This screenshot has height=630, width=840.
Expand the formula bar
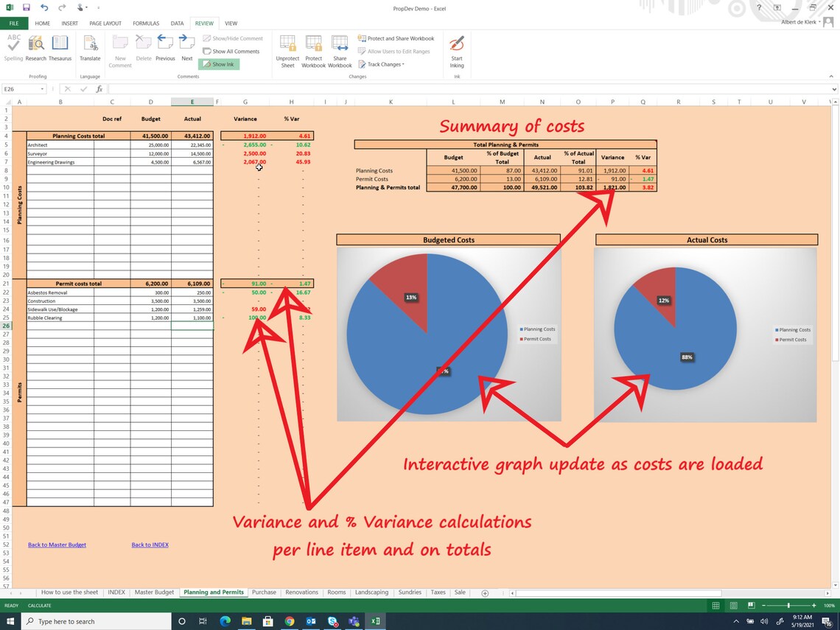834,89
